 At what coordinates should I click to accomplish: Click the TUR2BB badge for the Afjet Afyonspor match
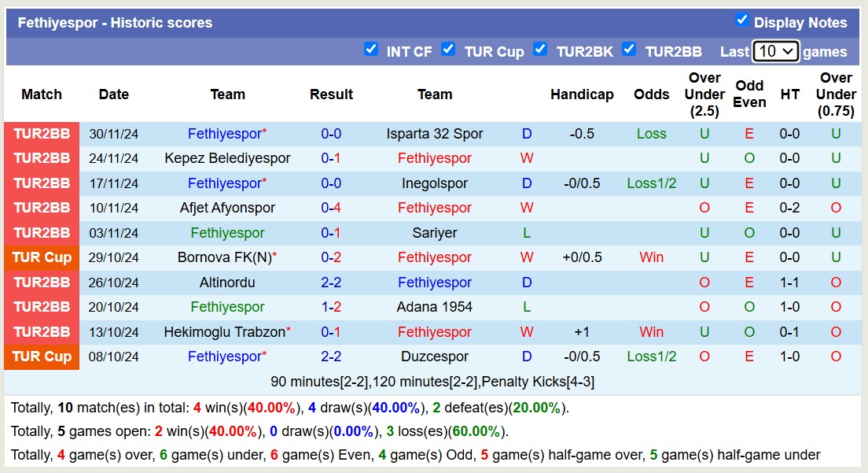[x=41, y=208]
